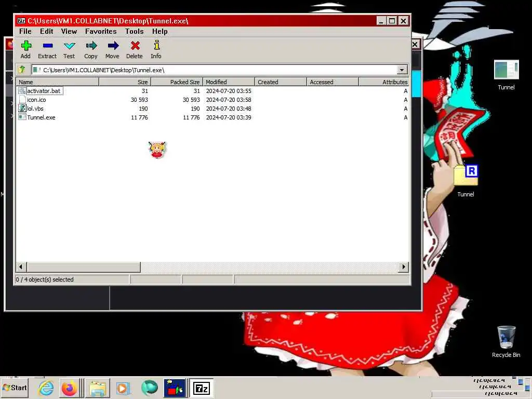Click the Add toolbar icon

(x=26, y=46)
